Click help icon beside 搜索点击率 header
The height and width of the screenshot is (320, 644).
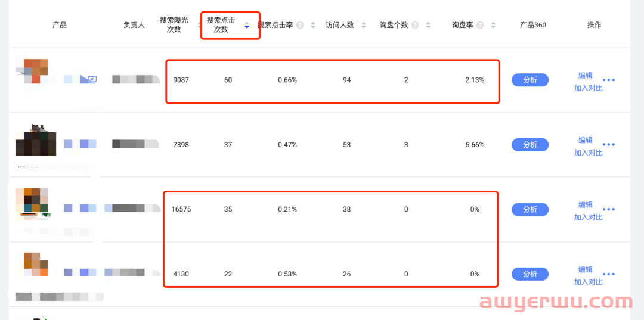[x=300, y=25]
